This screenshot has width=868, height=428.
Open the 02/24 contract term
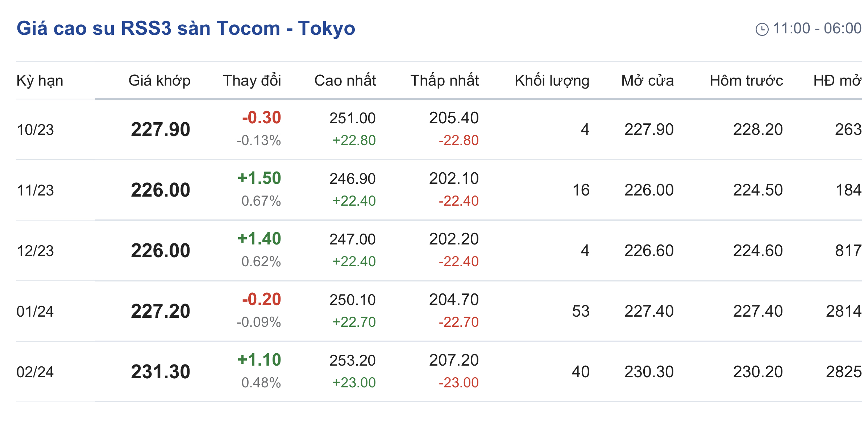click(x=35, y=372)
